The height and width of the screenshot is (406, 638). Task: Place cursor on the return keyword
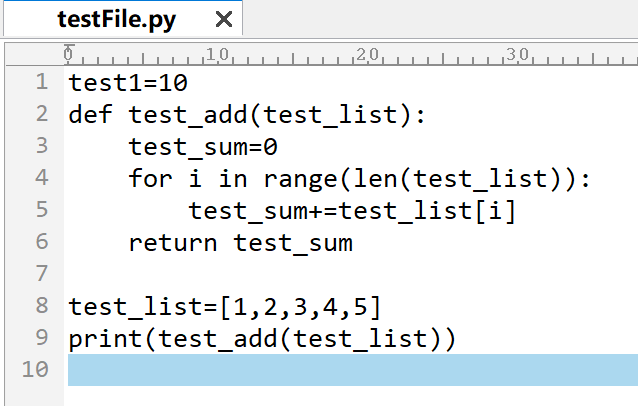point(173,243)
